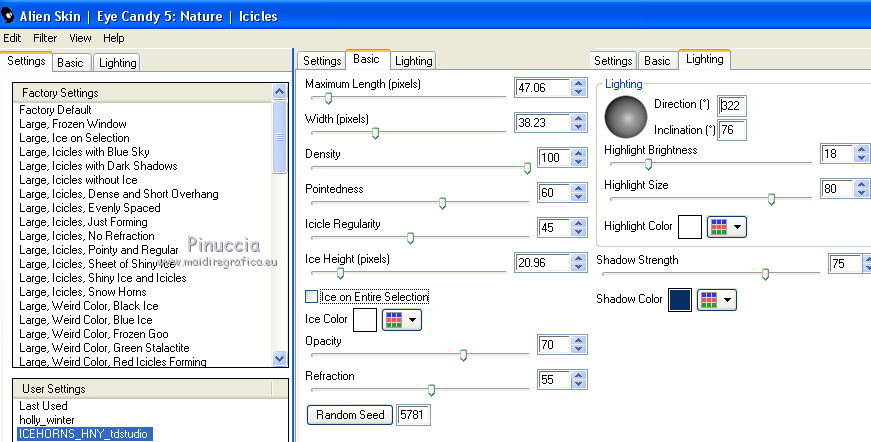Screen dimensions: 871x442
Task: Click the Direction input field
Action: pyautogui.click(x=732, y=106)
